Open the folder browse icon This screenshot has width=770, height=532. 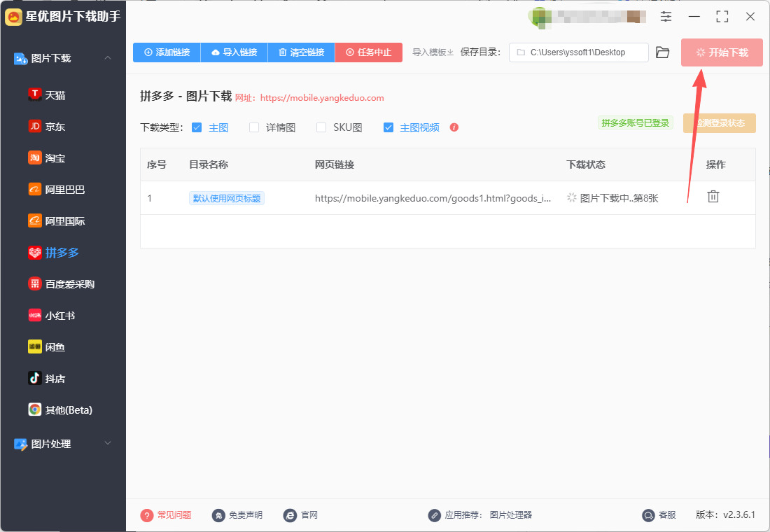tap(662, 52)
